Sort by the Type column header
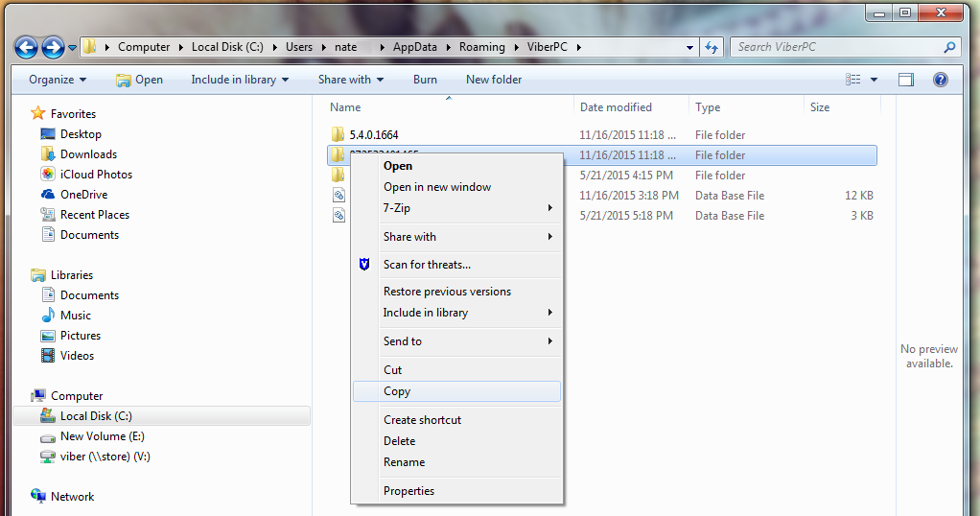This screenshot has height=516, width=980. tap(708, 107)
